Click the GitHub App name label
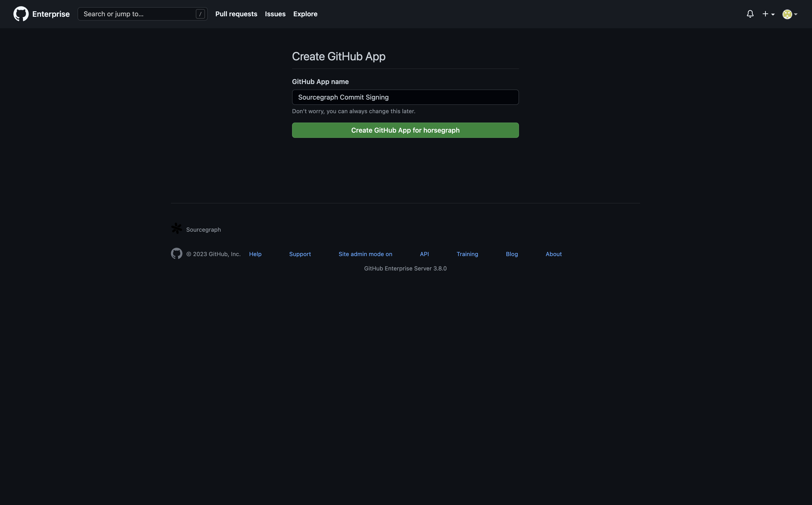Screen dimensions: 812x505 pos(320,82)
